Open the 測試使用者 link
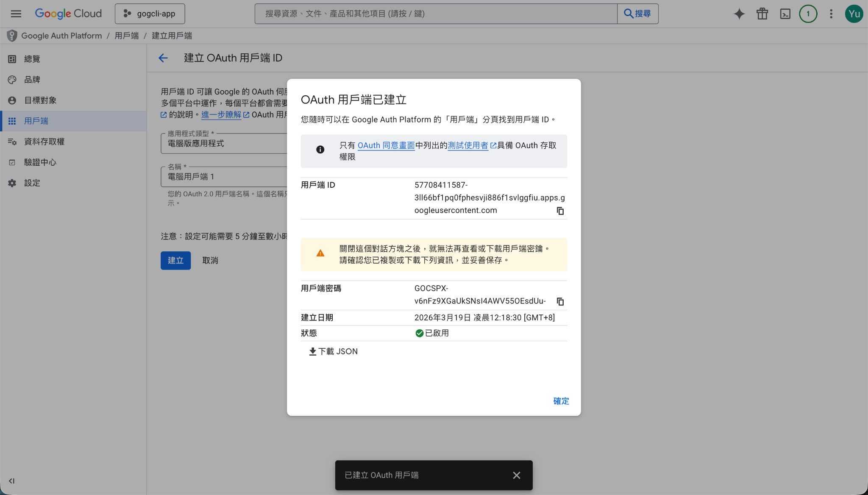This screenshot has height=495, width=868. coord(468,145)
